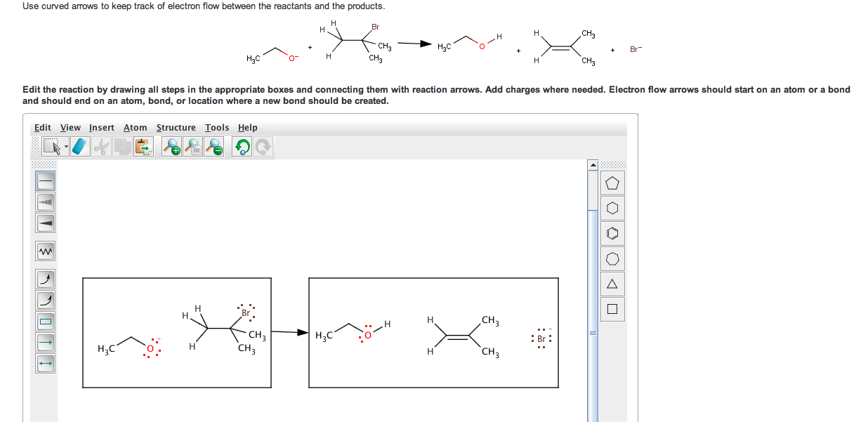Choose the cyclopentane ring template
Viewport: 868px width, 422px height.
click(x=612, y=183)
